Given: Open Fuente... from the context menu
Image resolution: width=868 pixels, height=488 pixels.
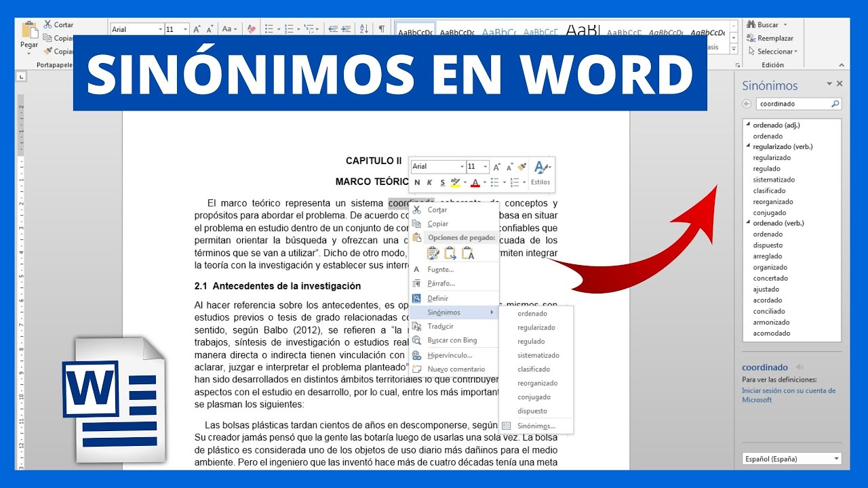Looking at the screenshot, I should 454,270.
